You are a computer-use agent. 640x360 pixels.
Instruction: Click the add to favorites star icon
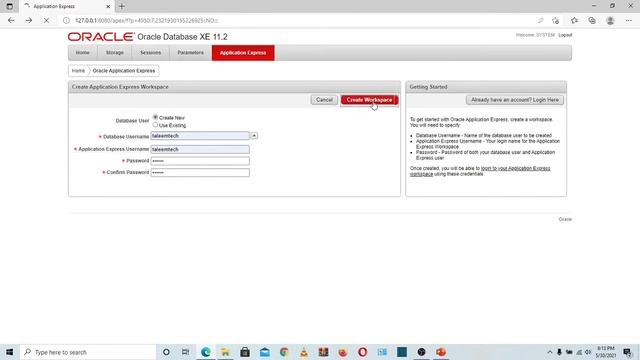556,20
